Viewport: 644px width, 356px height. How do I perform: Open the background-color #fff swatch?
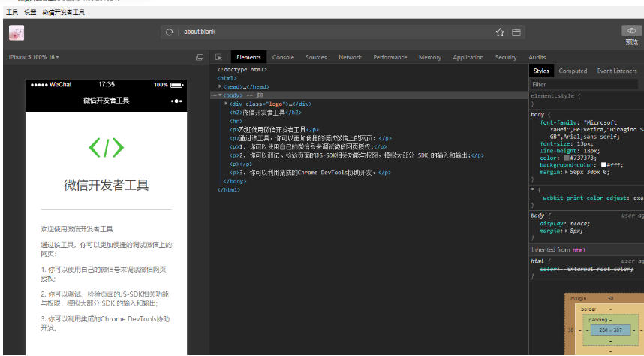tap(603, 164)
